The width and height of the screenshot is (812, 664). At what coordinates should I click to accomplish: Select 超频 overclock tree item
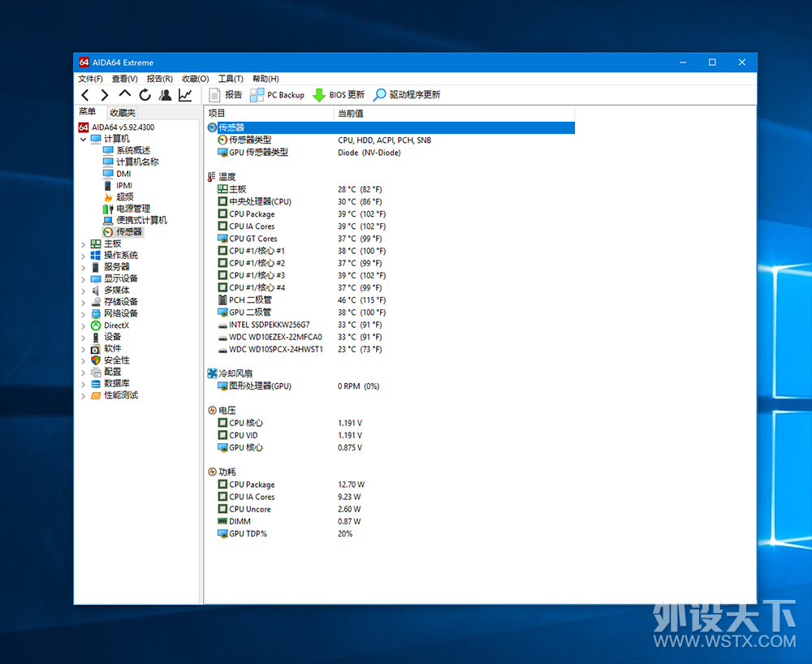pyautogui.click(x=119, y=197)
